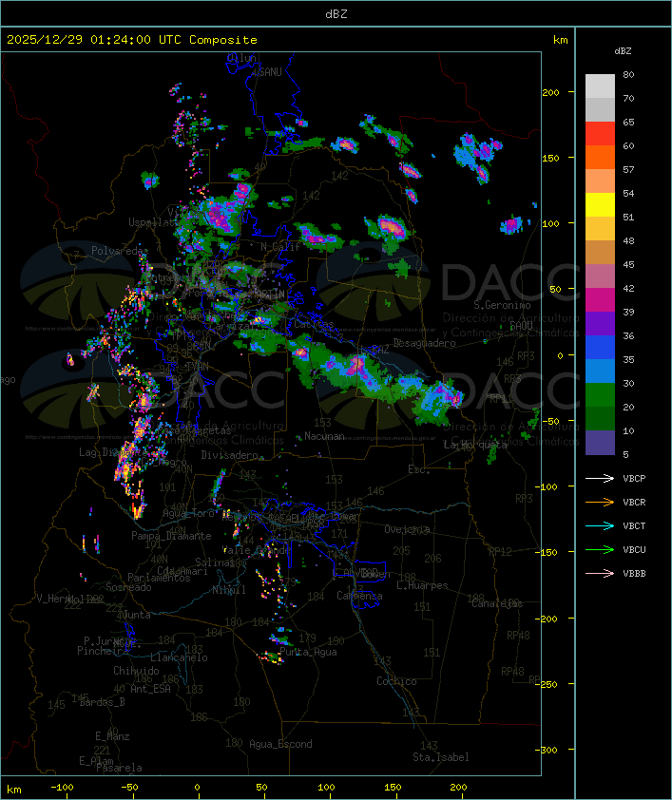672x800 pixels.
Task: Click the dBZ heading above the color legend
Action: [623, 51]
